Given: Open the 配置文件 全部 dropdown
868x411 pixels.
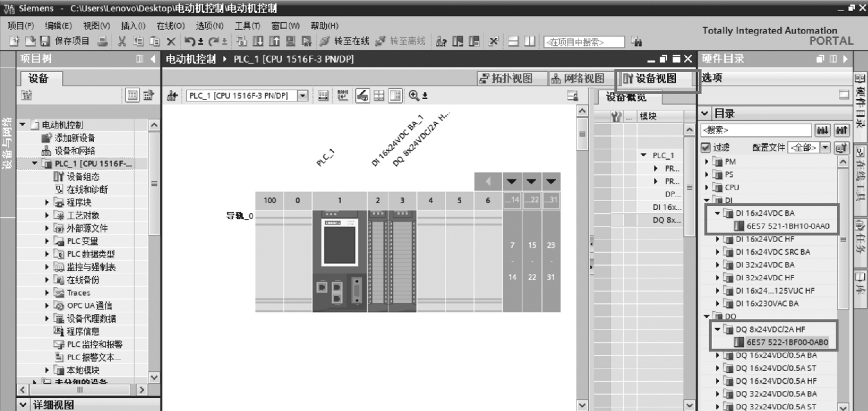Looking at the screenshot, I should [x=825, y=147].
